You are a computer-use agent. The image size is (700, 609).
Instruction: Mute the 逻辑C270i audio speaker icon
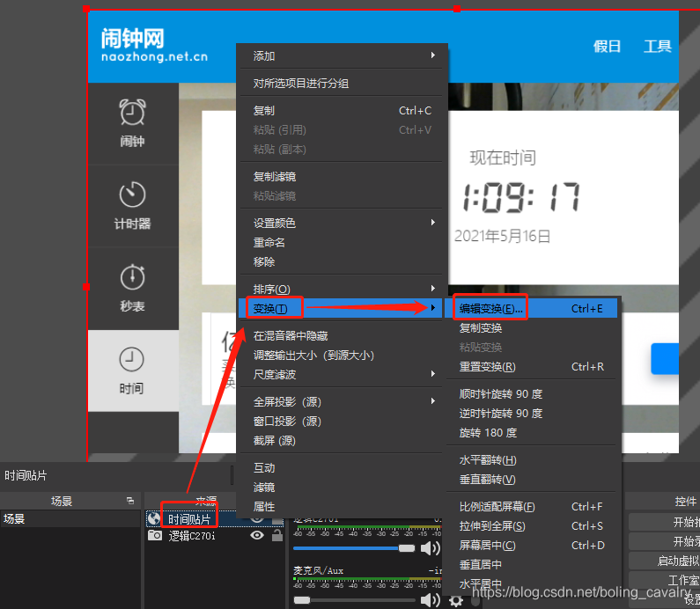coord(430,548)
